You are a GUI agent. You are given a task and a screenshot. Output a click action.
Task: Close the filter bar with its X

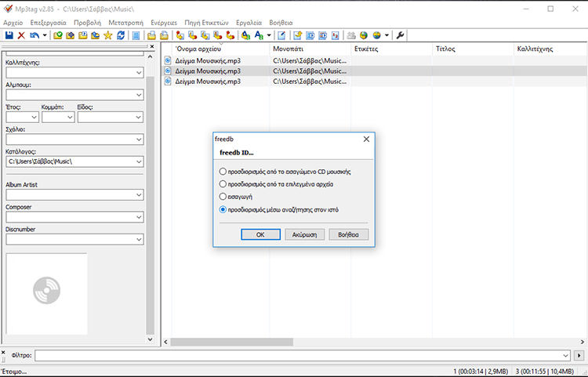(3, 353)
